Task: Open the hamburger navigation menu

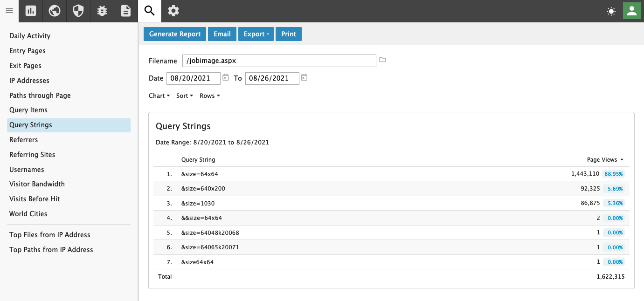Action: click(x=9, y=11)
